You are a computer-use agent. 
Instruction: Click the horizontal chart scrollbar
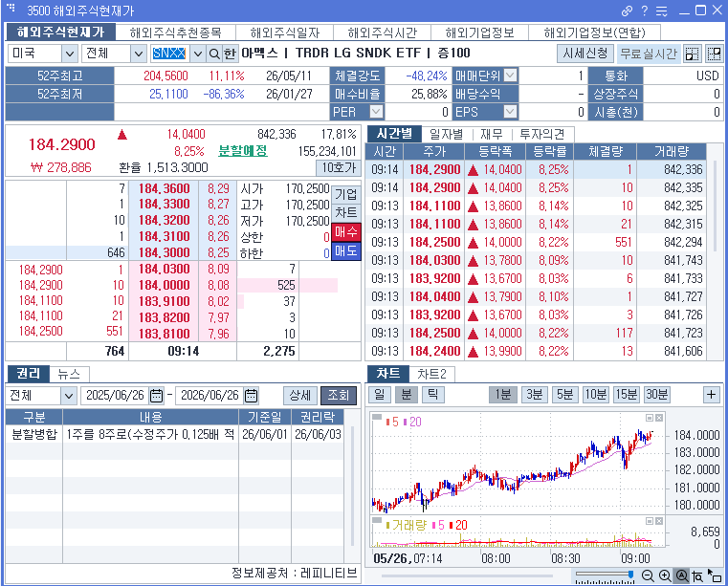(x=468, y=575)
